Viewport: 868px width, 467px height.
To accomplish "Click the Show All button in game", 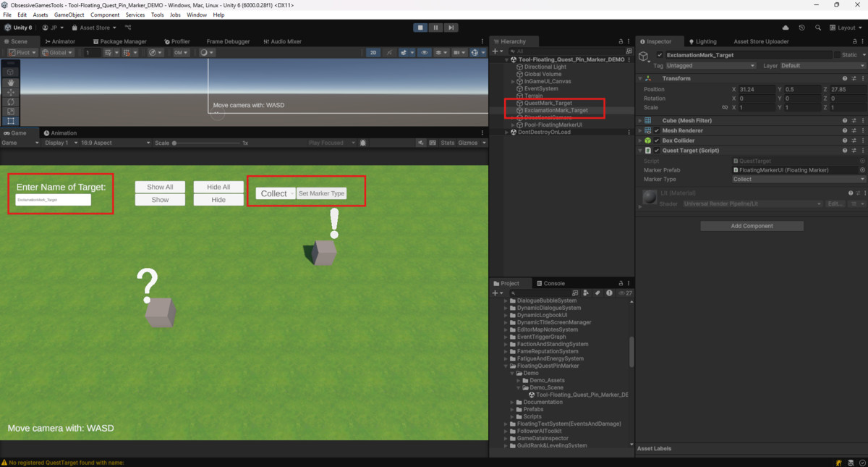I will tap(160, 187).
